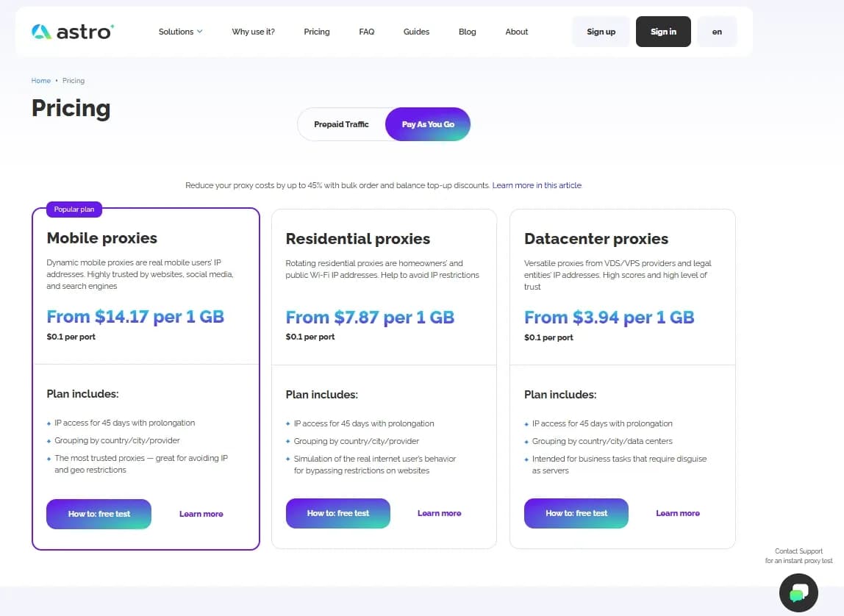Click the Sign up button
Image resolution: width=844 pixels, height=616 pixels.
coord(601,32)
